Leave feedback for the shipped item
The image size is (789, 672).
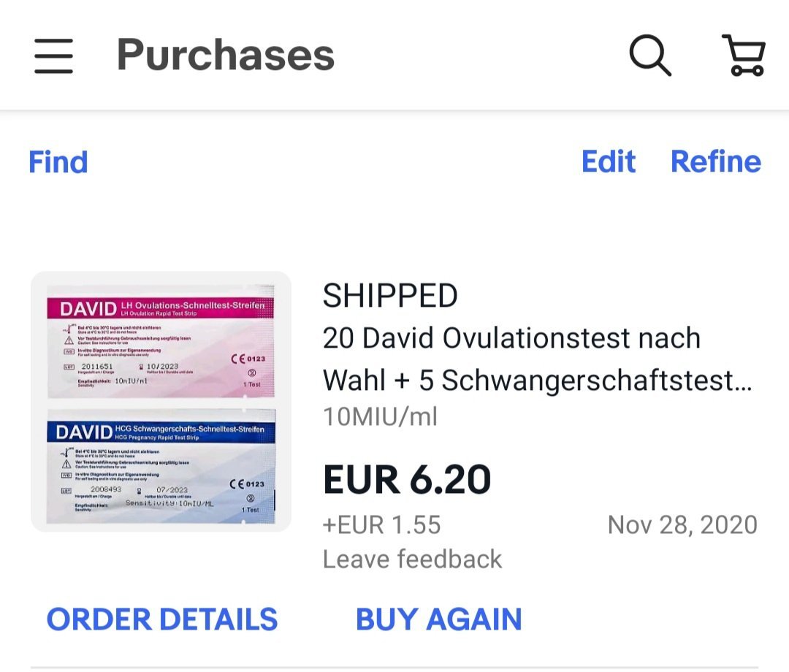point(412,559)
